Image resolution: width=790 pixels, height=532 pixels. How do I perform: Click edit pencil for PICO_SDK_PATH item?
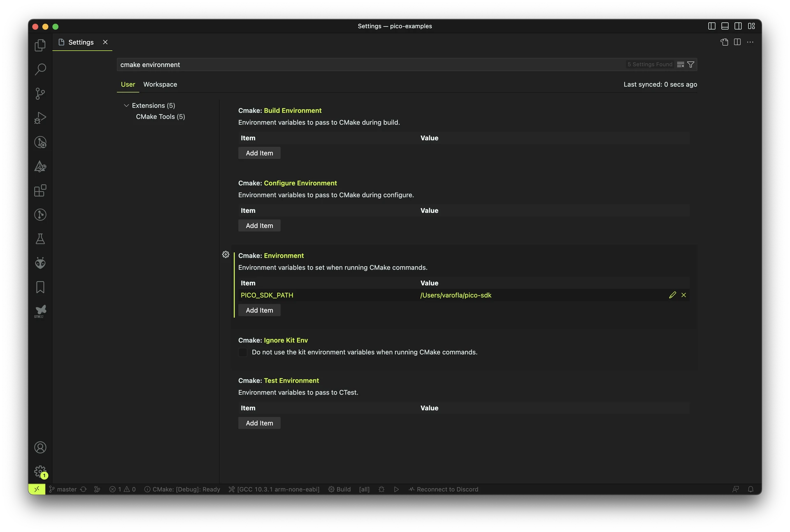[x=672, y=295]
